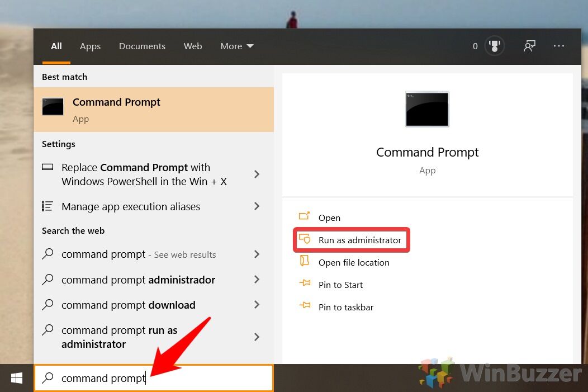Click Pin to Start
This screenshot has height=392, width=588.
341,285
